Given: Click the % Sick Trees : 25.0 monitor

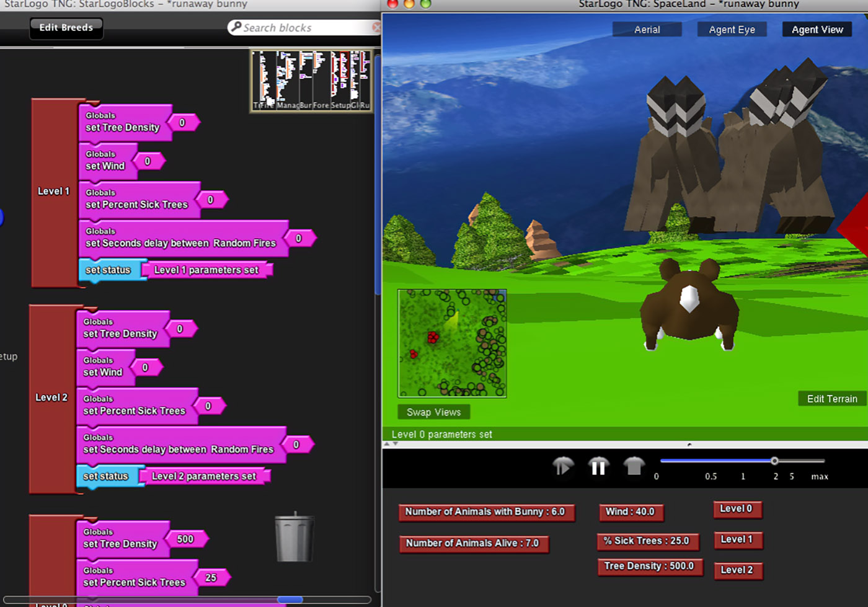Looking at the screenshot, I should 648,541.
